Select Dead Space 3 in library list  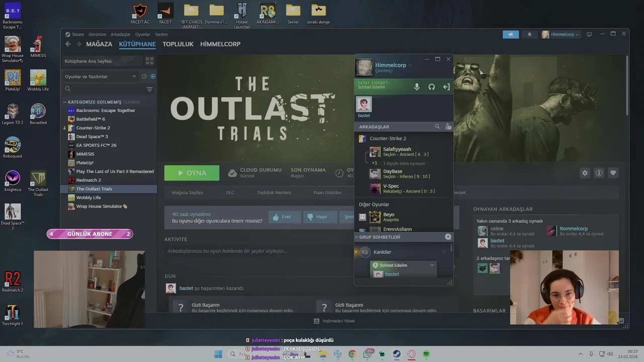coord(109,136)
